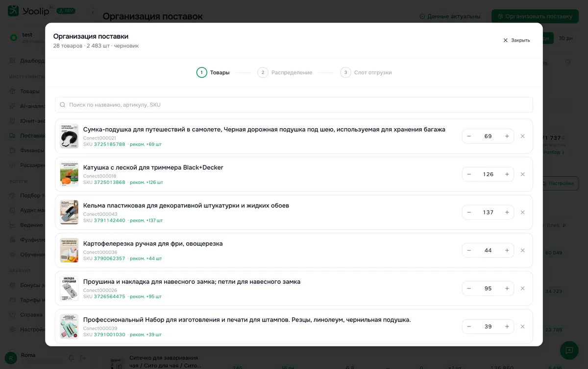The image size is (588, 369).
Task: Decrease quantity of Профессиональный Набор item
Action: pos(469,326)
